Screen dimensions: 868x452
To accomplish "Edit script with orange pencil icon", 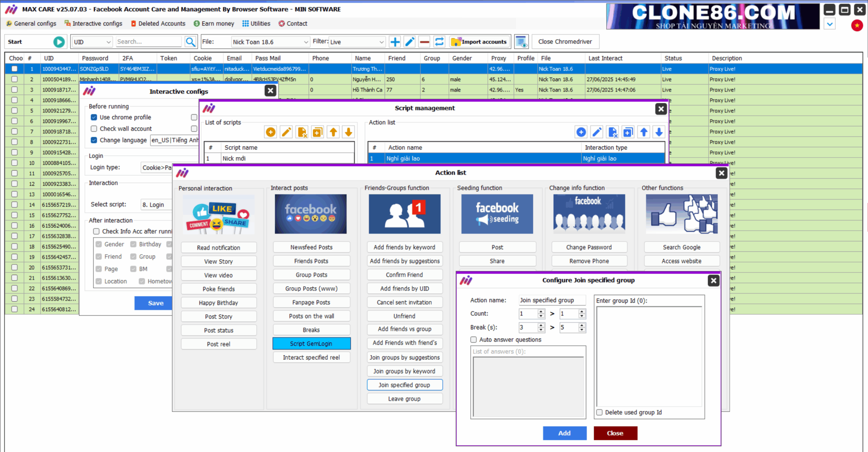I will point(286,132).
